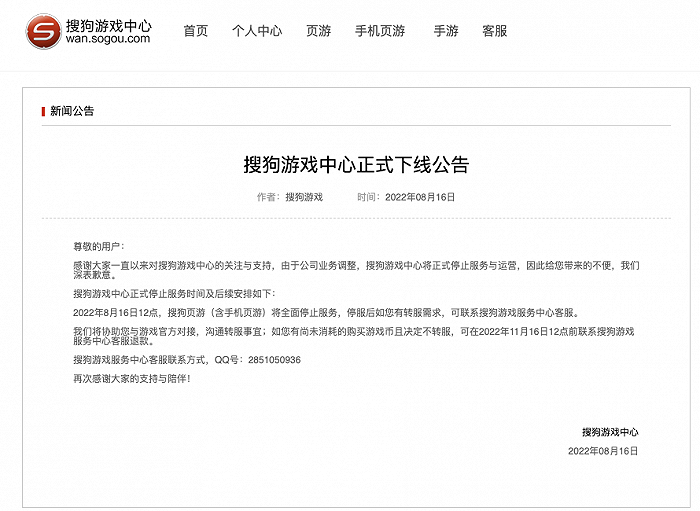Click the red marker beside 新闻公告
This screenshot has width=700, height=511.
click(43, 111)
